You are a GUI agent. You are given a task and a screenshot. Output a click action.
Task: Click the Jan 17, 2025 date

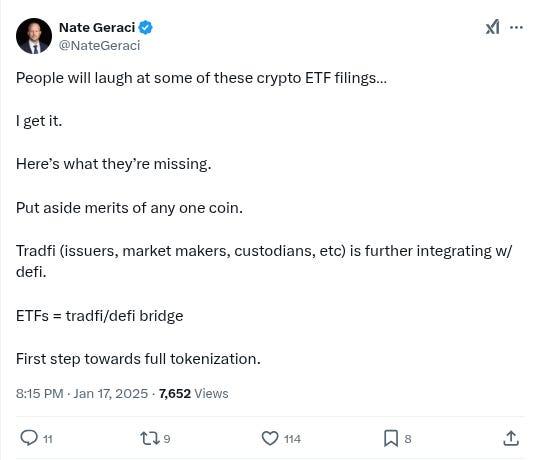[110, 394]
